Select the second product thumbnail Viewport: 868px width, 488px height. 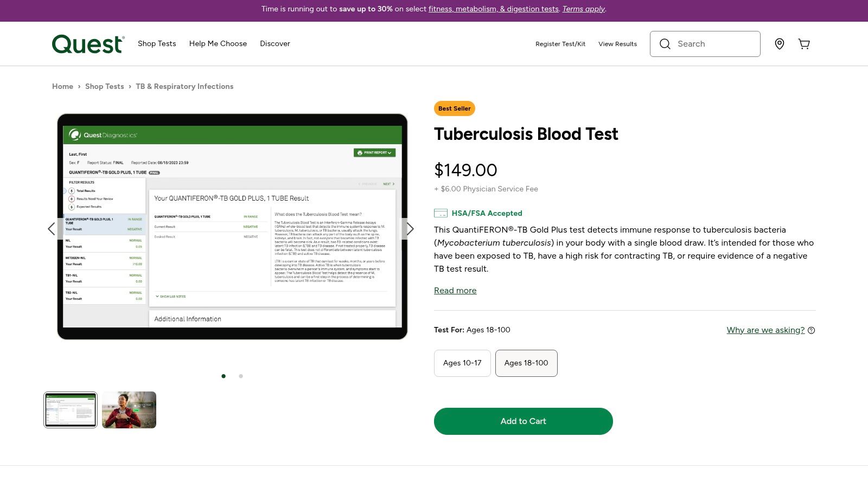tap(129, 410)
